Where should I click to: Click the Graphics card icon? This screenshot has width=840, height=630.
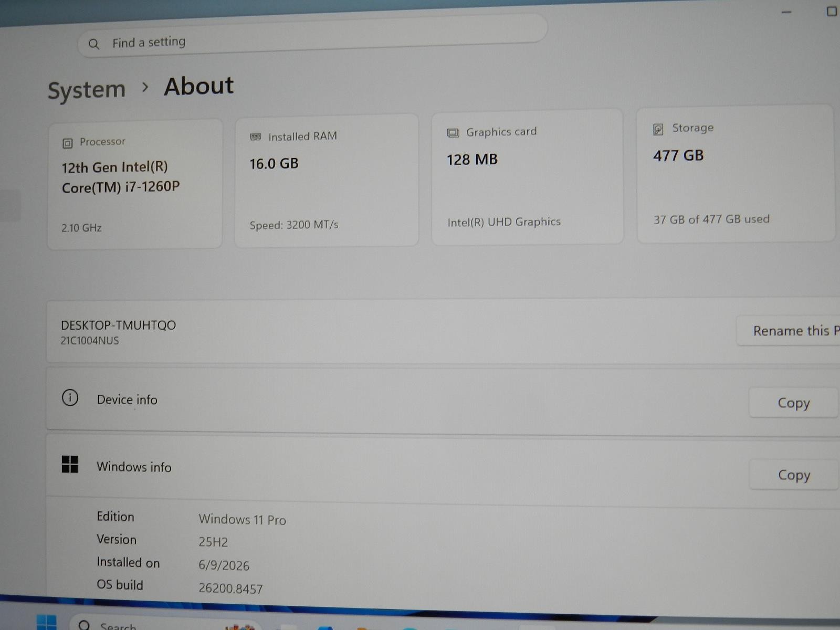[453, 133]
